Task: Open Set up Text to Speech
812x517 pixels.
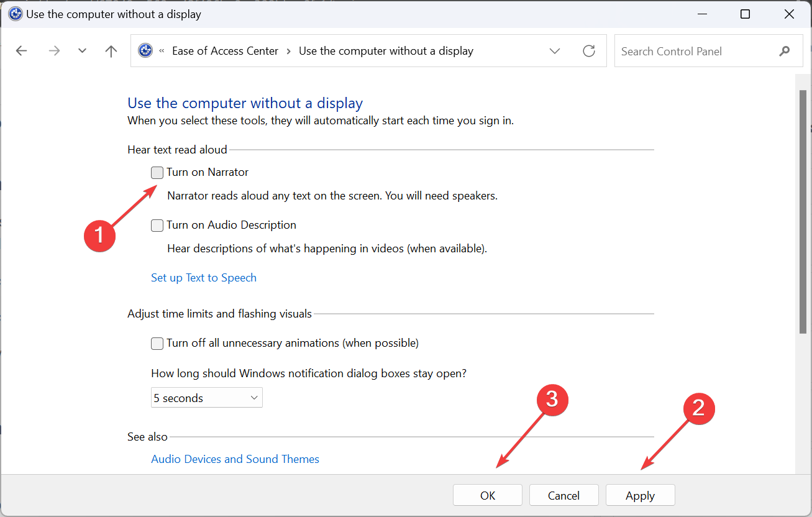Action: coord(204,277)
